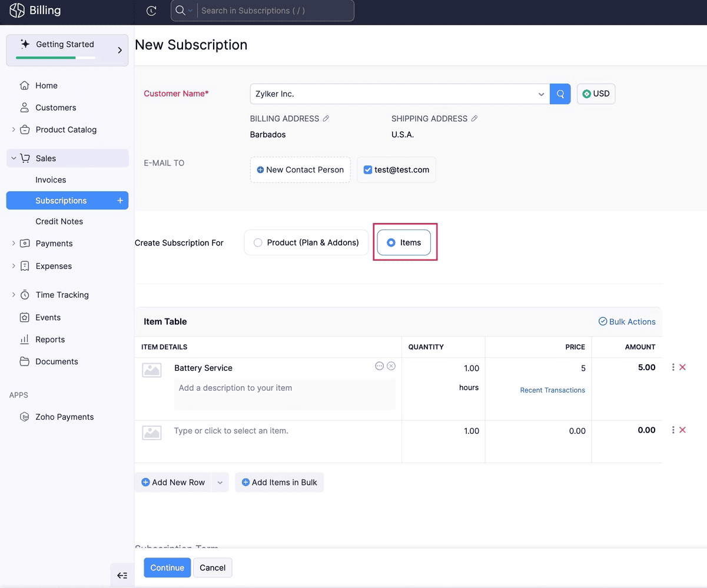Screen dimensions: 707x588
Task: Click the recent history clock icon
Action: 151,11
